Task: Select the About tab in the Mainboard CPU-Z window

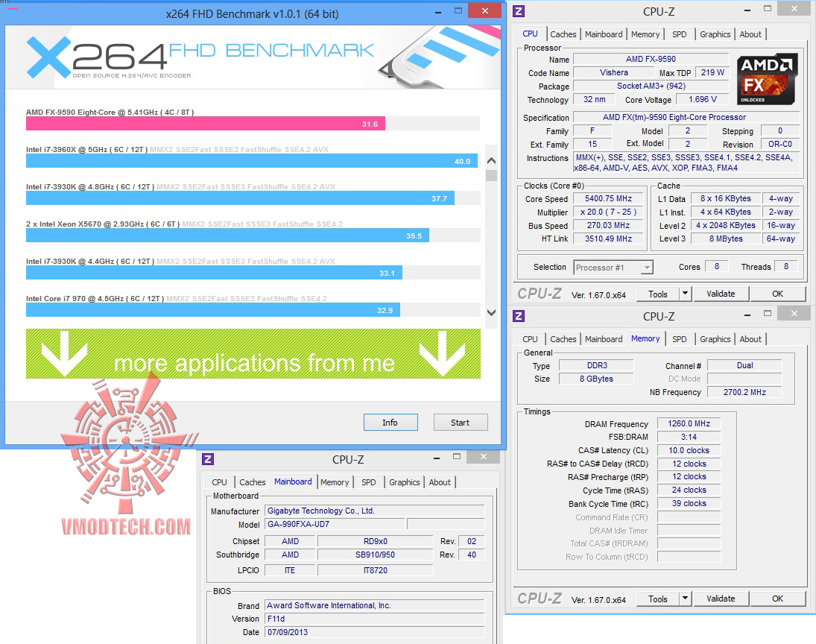Action: pos(440,482)
